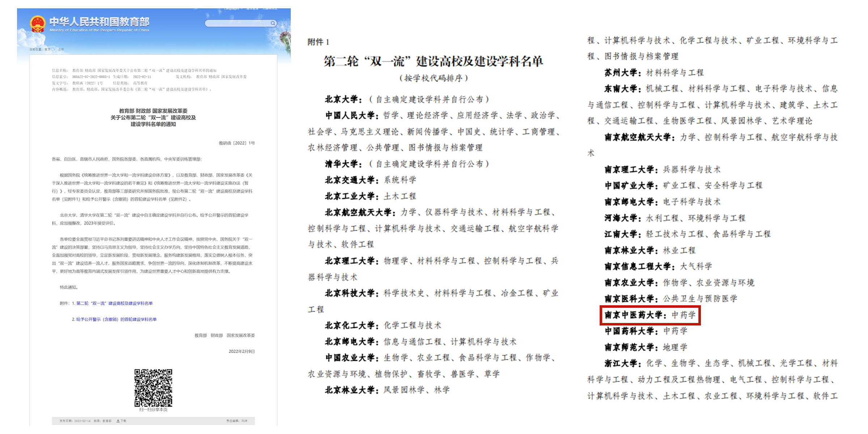Click the breadcrumb arrow between 首页 and 公开

(x=54, y=50)
